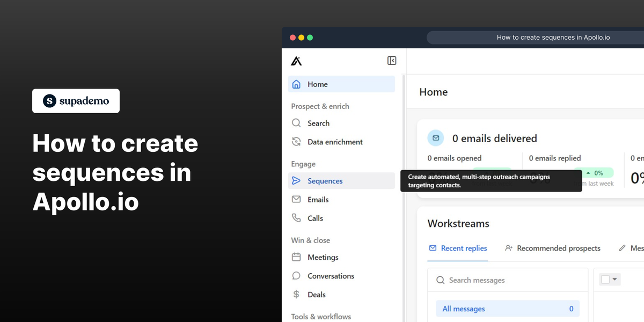Collapse the sidebar with the panel toggle
The width and height of the screenshot is (644, 322).
(x=392, y=61)
